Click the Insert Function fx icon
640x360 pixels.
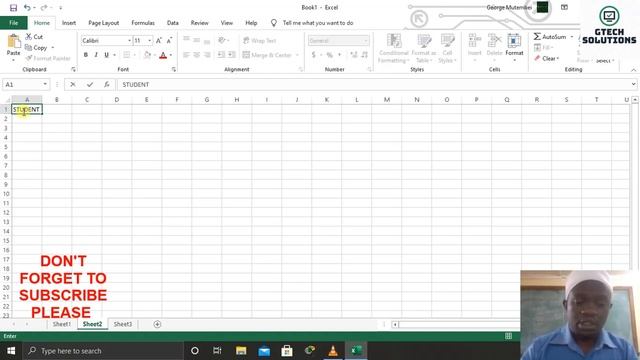107,84
